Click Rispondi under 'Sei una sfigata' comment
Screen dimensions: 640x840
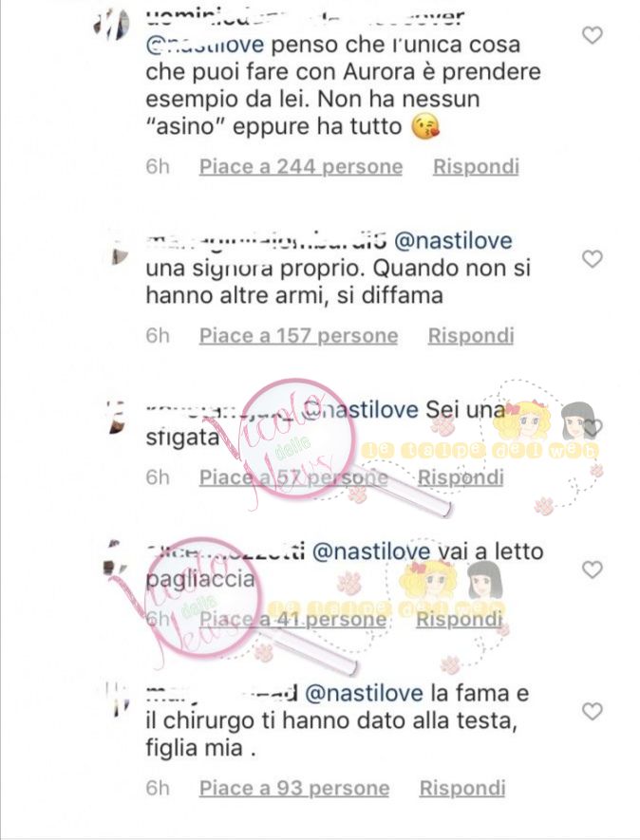461,477
